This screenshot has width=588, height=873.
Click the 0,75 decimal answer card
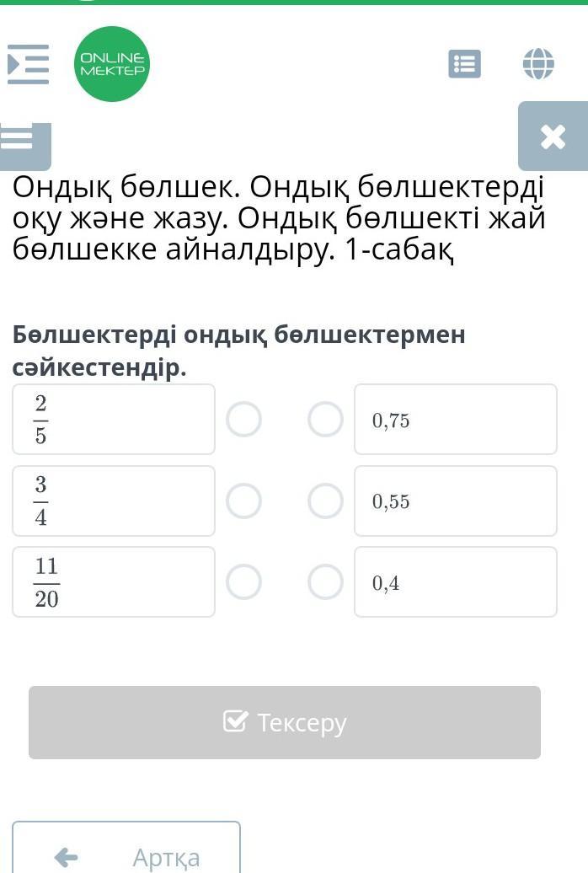tap(456, 419)
